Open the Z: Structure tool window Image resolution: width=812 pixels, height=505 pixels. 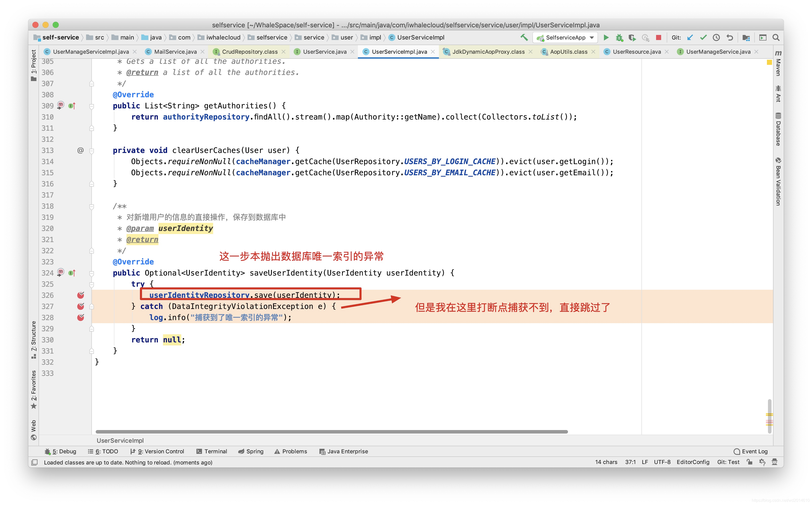tap(34, 340)
